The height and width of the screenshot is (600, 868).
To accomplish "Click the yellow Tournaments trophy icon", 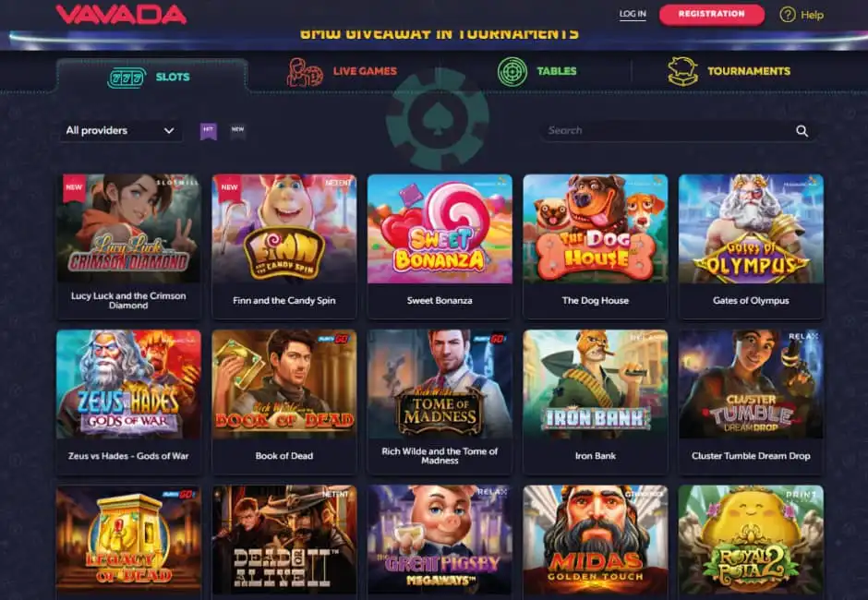I will click(682, 71).
